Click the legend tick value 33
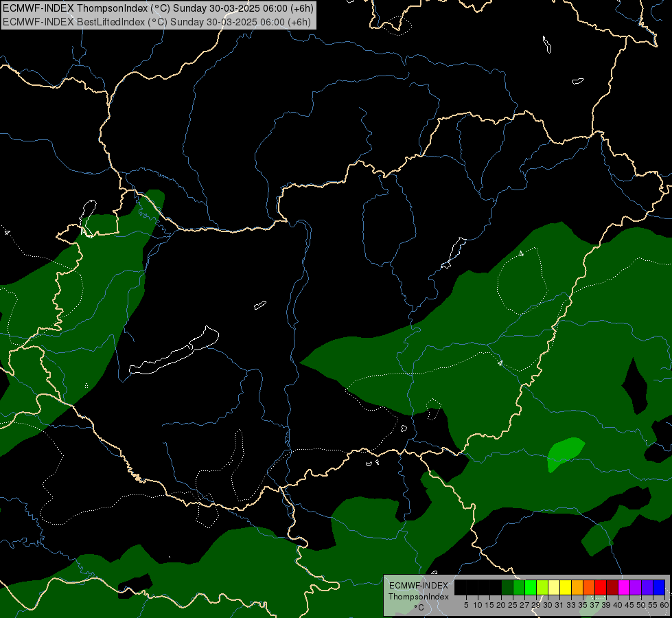672x618 pixels. 571,605
